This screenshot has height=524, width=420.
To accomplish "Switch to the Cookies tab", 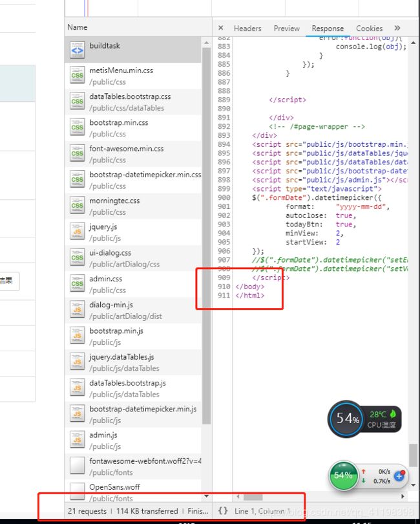I will [369, 28].
